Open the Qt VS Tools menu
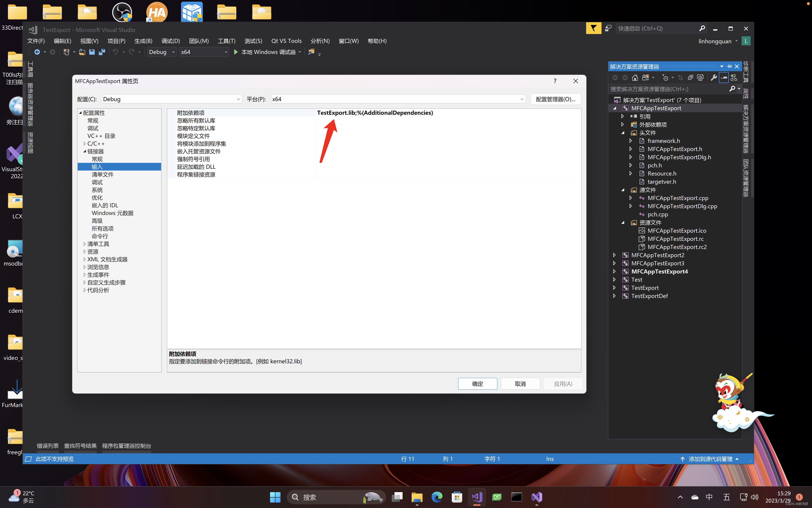Viewport: 812px width, 508px height. [286, 41]
